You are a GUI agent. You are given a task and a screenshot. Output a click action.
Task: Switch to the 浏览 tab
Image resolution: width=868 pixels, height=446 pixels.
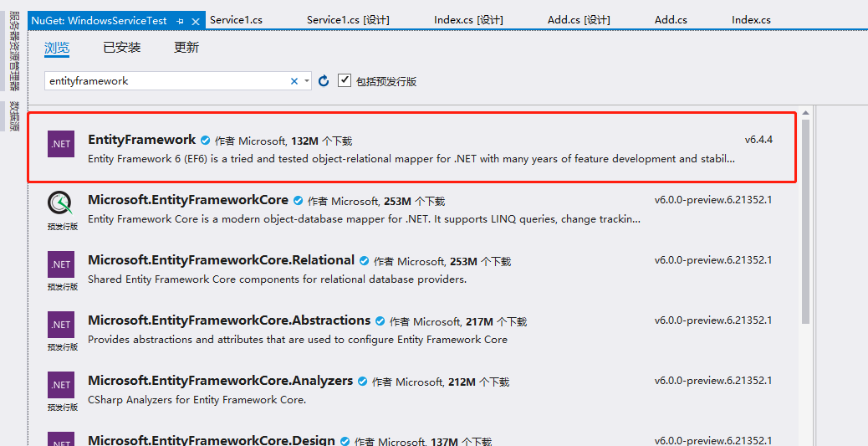[57, 48]
